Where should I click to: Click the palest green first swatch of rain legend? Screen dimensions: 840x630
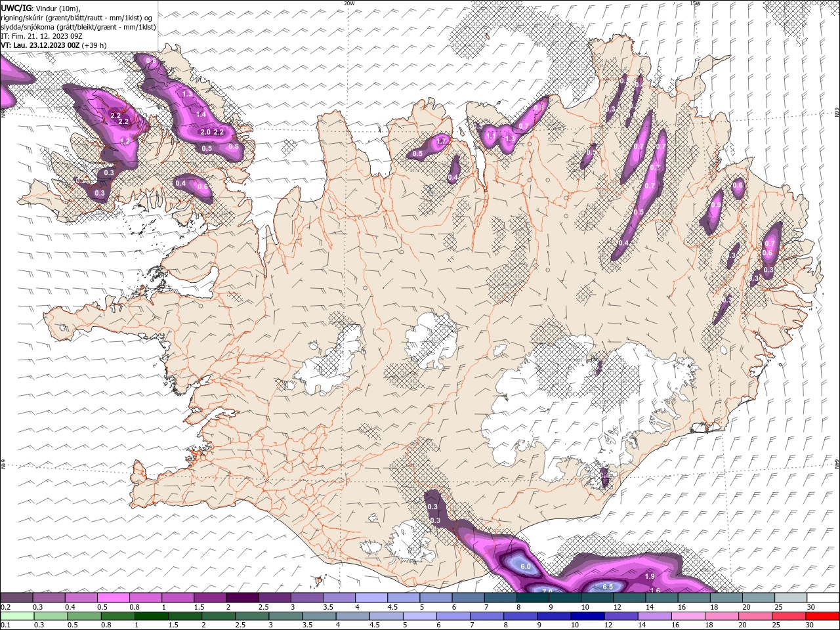click(x=17, y=616)
